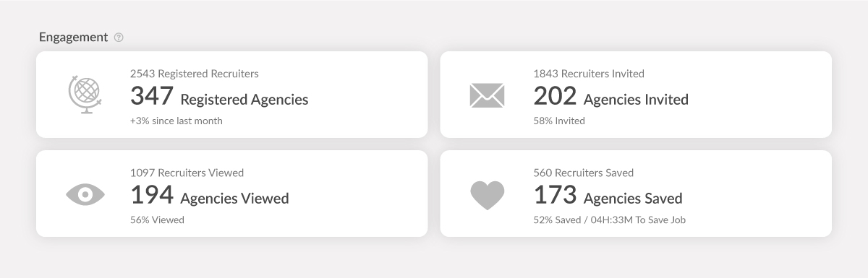This screenshot has width=868, height=278.
Task: Click the 560 Recruiters Saved text
Action: [x=583, y=173]
